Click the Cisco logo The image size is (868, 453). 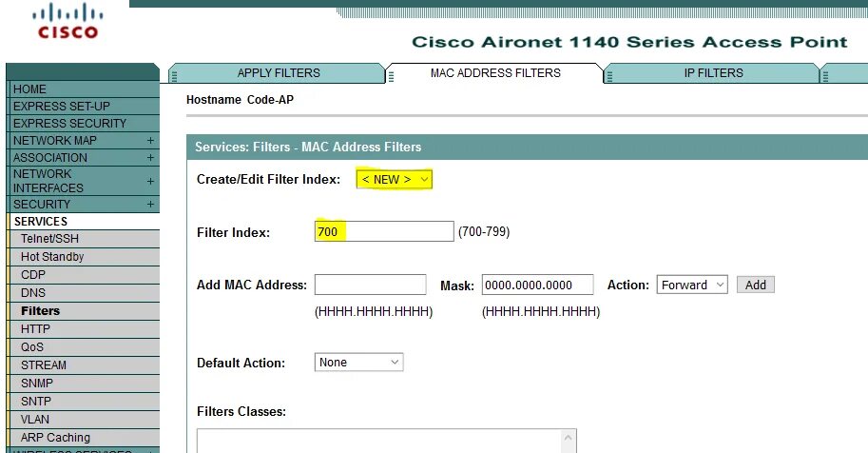point(67,21)
